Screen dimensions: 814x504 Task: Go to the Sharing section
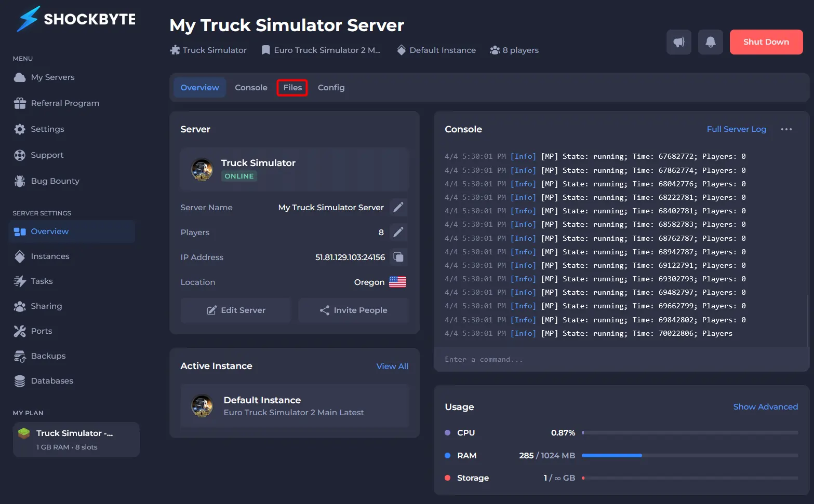click(38, 306)
